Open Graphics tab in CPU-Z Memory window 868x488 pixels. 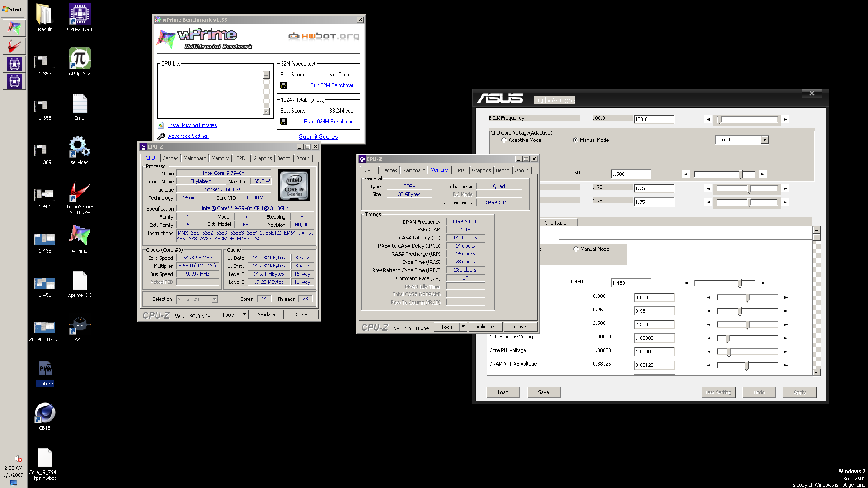tap(481, 170)
